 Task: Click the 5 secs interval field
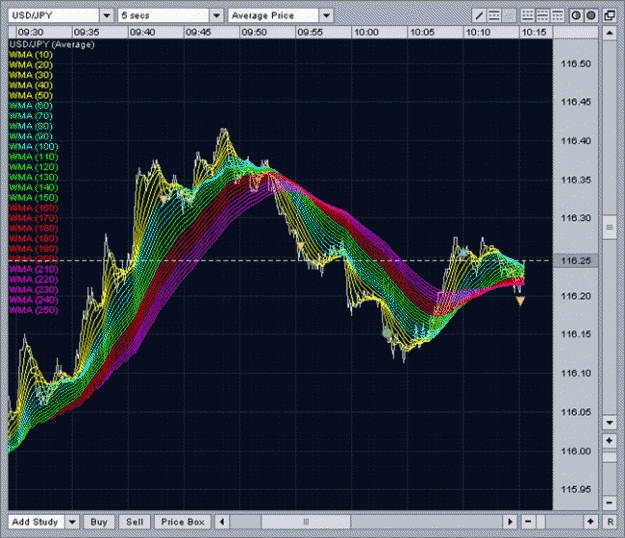point(164,16)
